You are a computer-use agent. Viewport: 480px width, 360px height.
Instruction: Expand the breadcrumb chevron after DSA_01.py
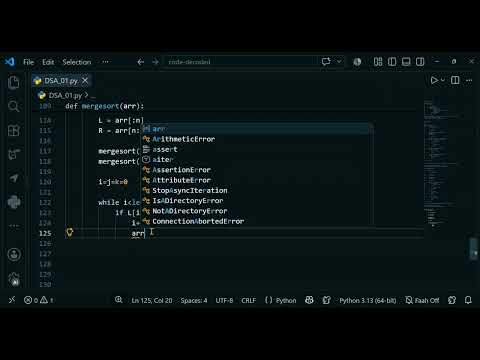(87, 95)
